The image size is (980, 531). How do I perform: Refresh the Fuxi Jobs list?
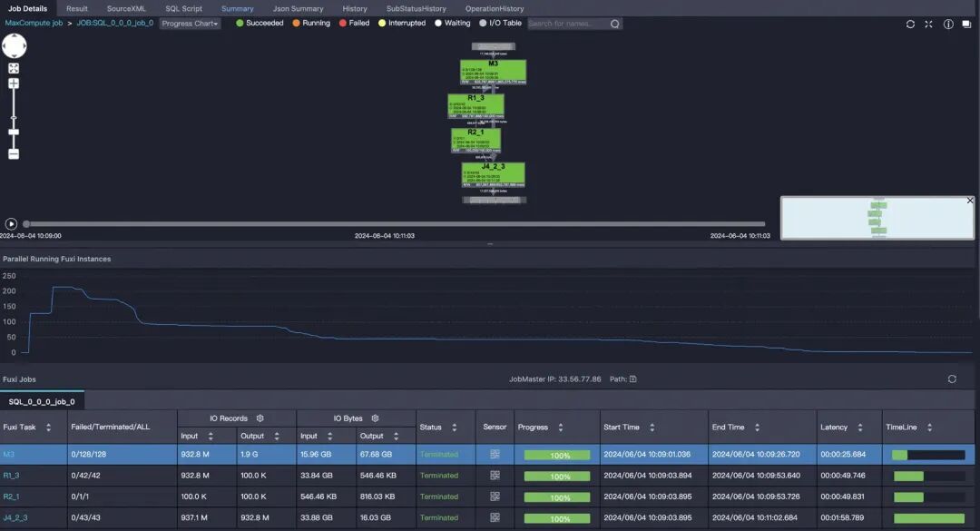[952, 379]
